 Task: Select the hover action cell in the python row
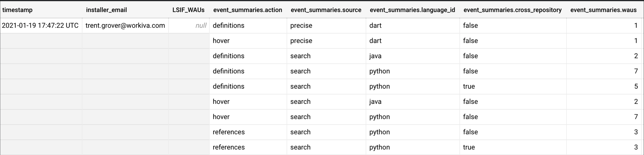221,117
